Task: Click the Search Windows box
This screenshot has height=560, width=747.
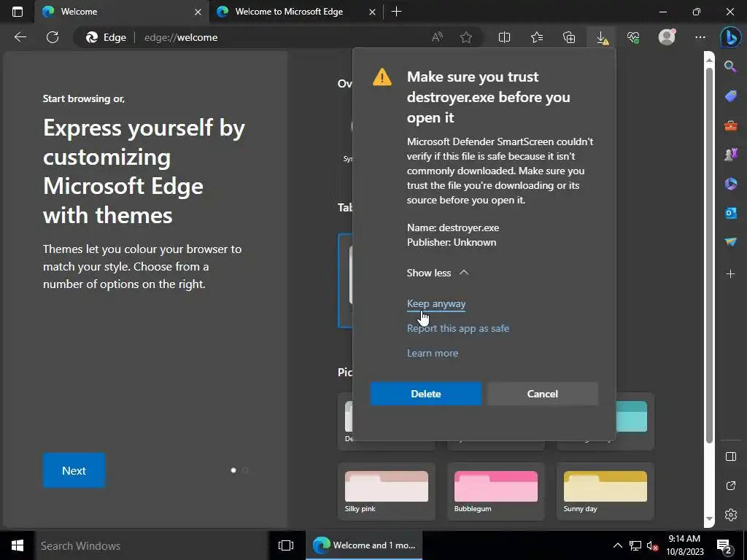Action: pyautogui.click(x=152, y=545)
